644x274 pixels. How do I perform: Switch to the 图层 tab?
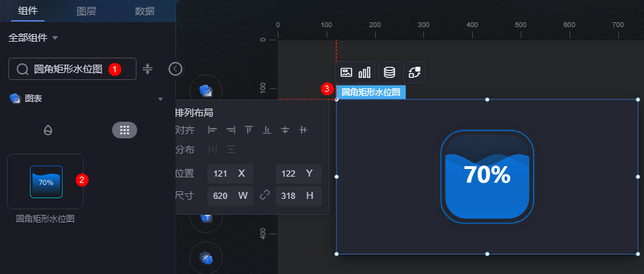[86, 11]
